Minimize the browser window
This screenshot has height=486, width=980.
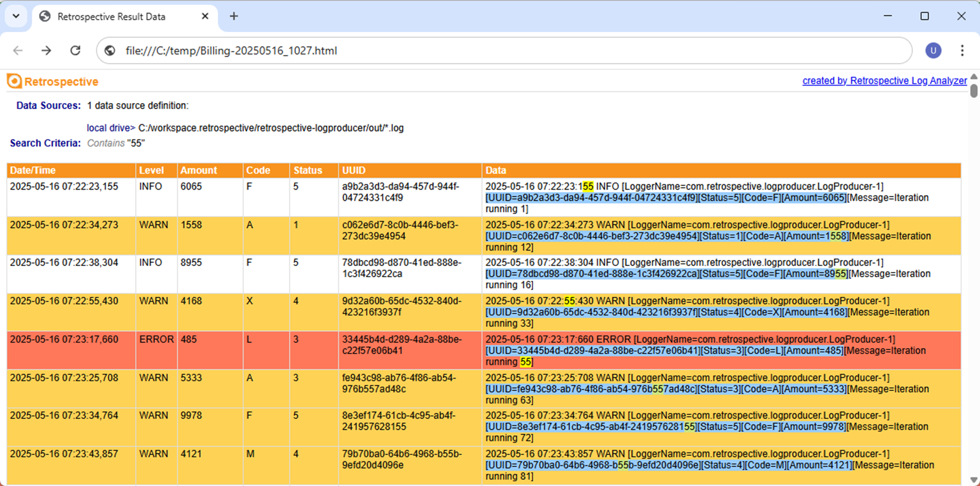tap(888, 16)
